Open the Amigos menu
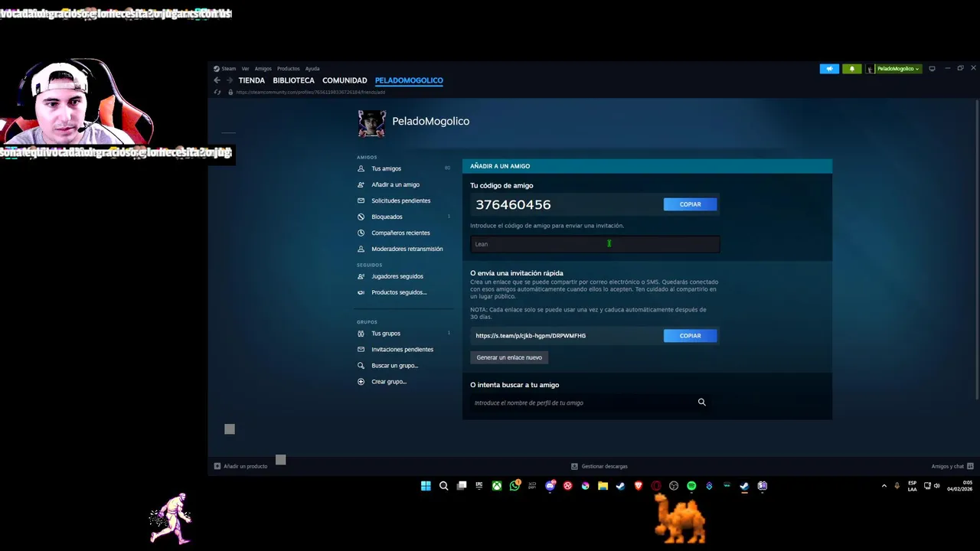 pyautogui.click(x=263, y=69)
